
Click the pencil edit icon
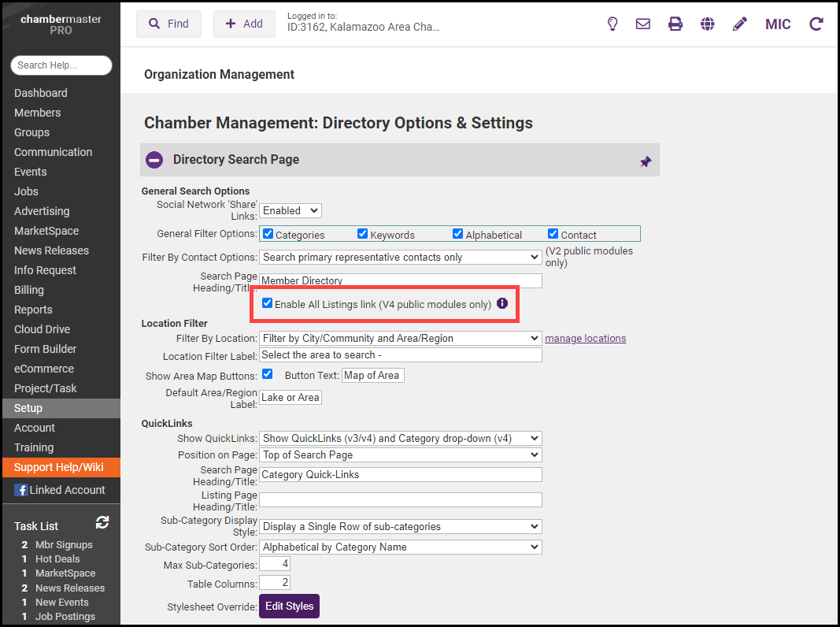coord(739,24)
